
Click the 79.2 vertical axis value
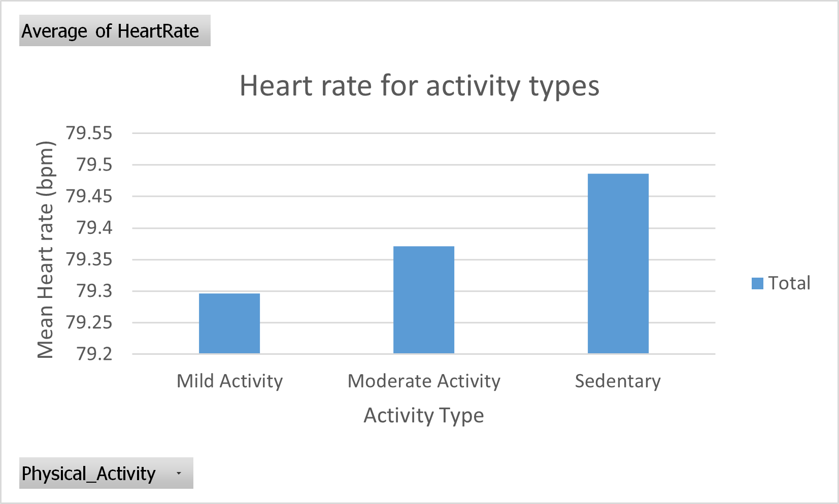[94, 354]
